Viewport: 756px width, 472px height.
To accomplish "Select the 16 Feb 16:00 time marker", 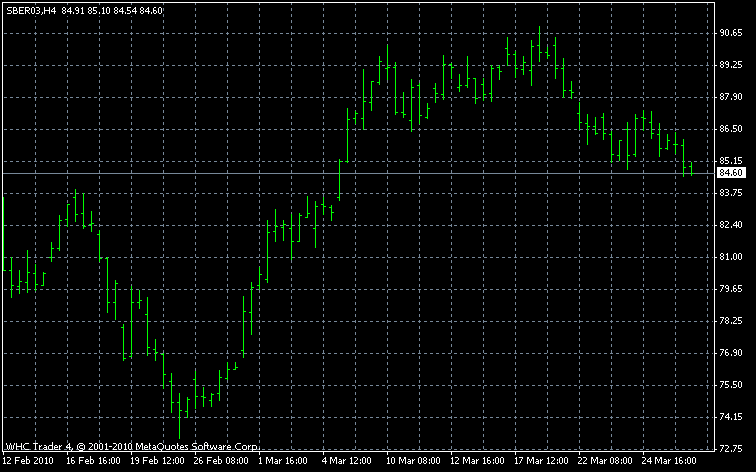I will 93,462.
